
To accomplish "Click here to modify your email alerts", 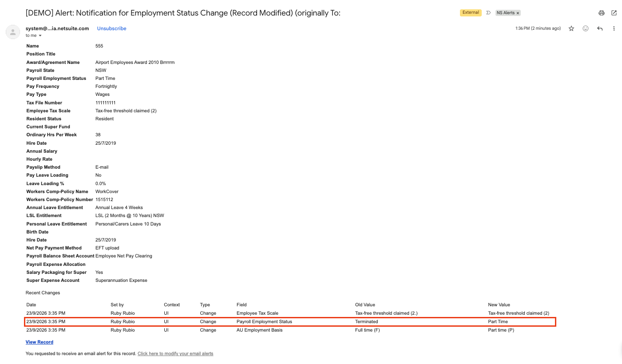I will pos(175,354).
